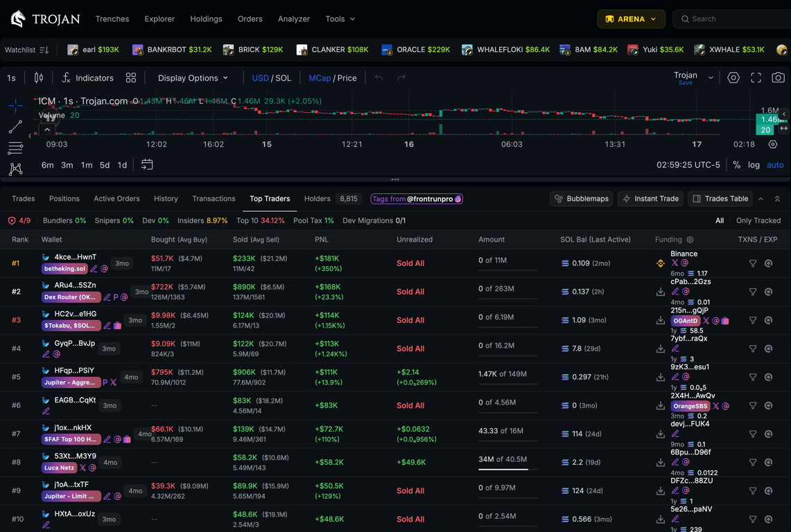
Task: Click the chart panel resize handle dots
Action: click(395, 179)
